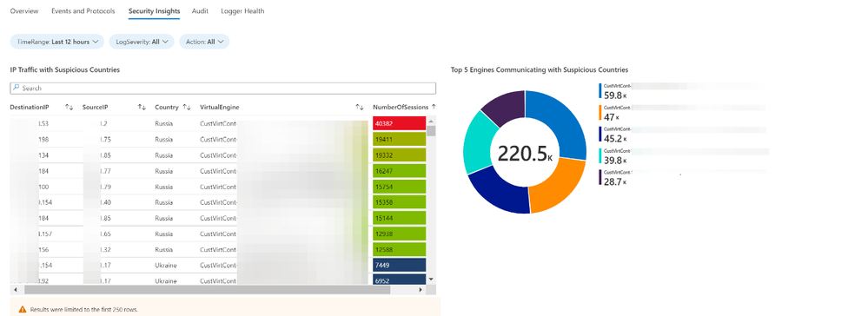Image resolution: width=868 pixels, height=316 pixels.
Task: Select the blue 6952 sessions cell
Action: tap(399, 280)
